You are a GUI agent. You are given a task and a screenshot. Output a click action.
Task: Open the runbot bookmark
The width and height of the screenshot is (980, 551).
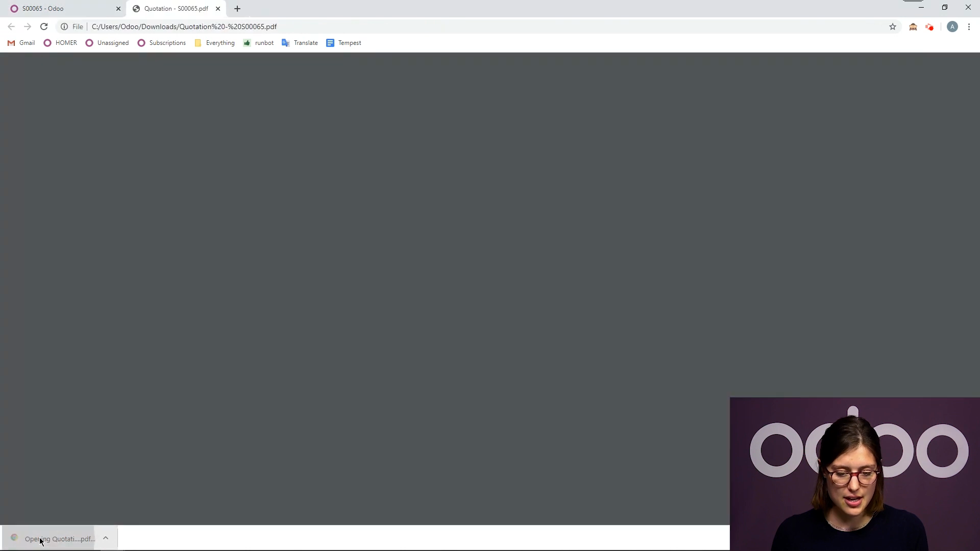tap(259, 43)
